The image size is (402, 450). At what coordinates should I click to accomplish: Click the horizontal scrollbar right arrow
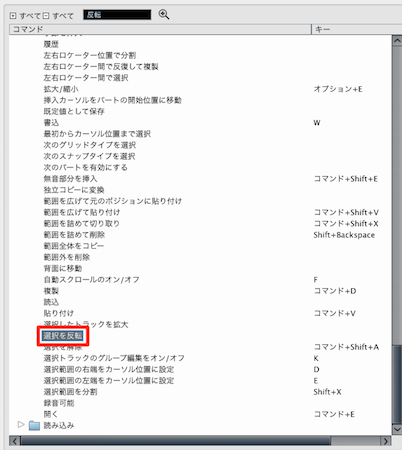pos(386,441)
